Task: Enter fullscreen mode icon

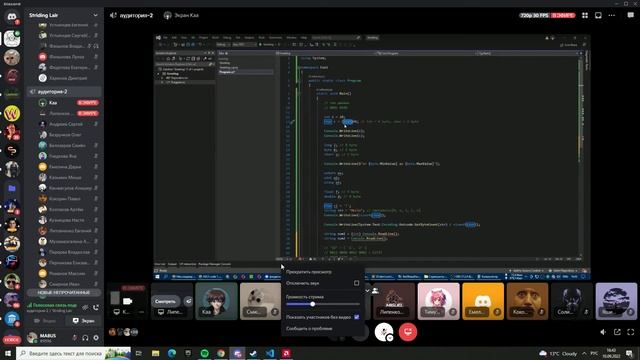Action: (631, 332)
